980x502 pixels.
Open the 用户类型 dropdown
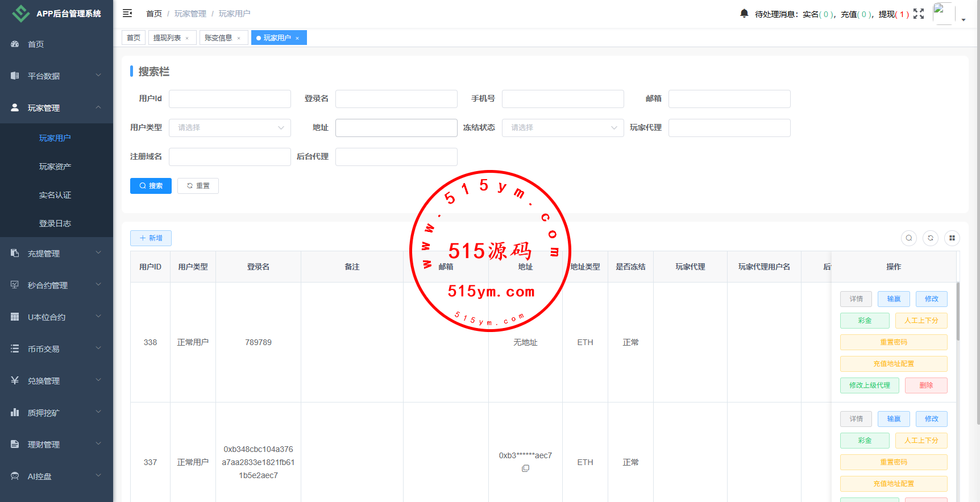click(230, 128)
